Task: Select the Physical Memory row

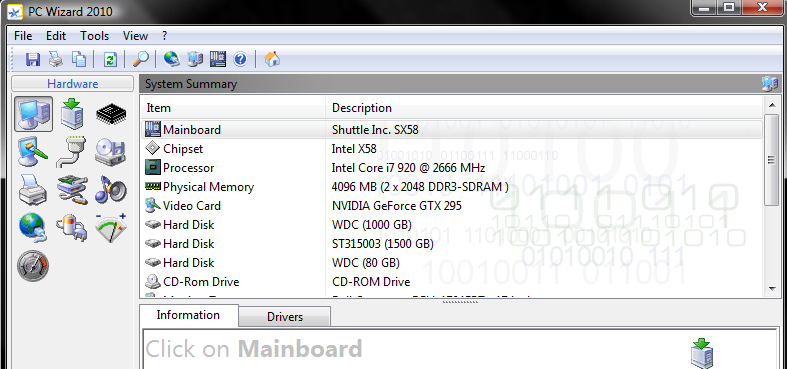Action: pos(452,187)
